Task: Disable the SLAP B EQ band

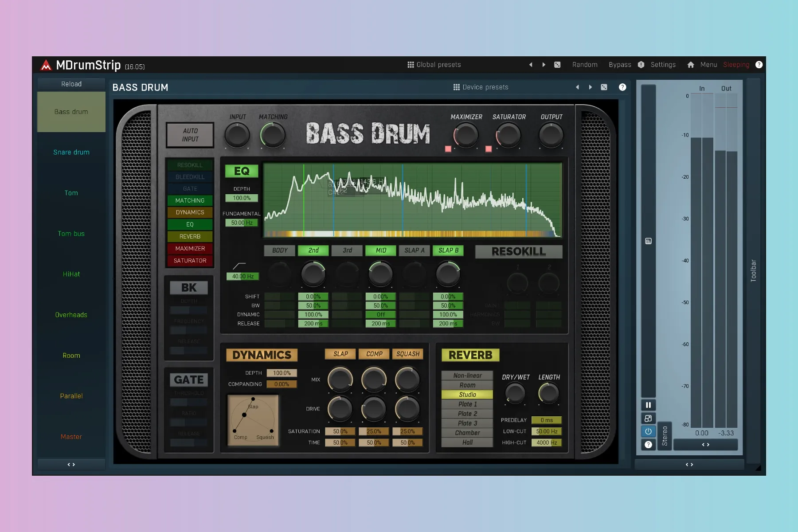Action: click(x=448, y=250)
